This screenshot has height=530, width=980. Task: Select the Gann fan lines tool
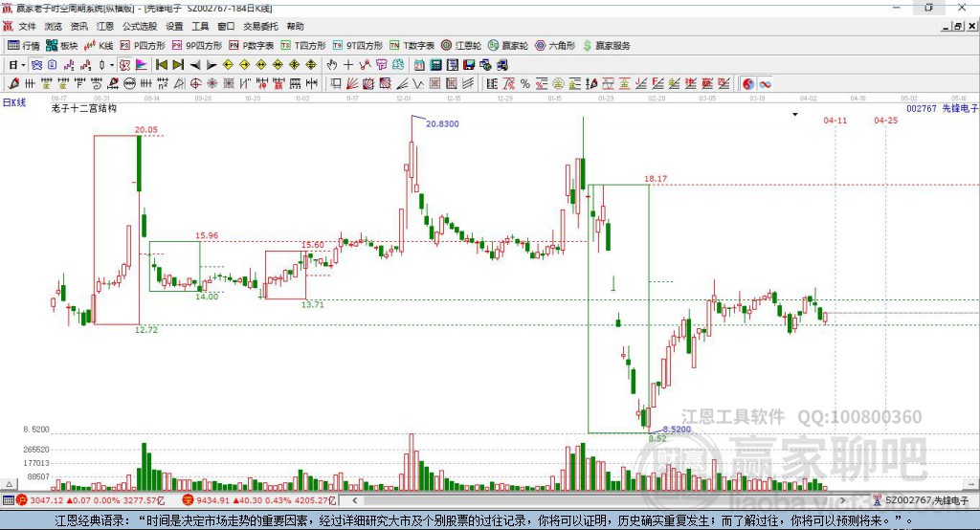pyautogui.click(x=352, y=84)
